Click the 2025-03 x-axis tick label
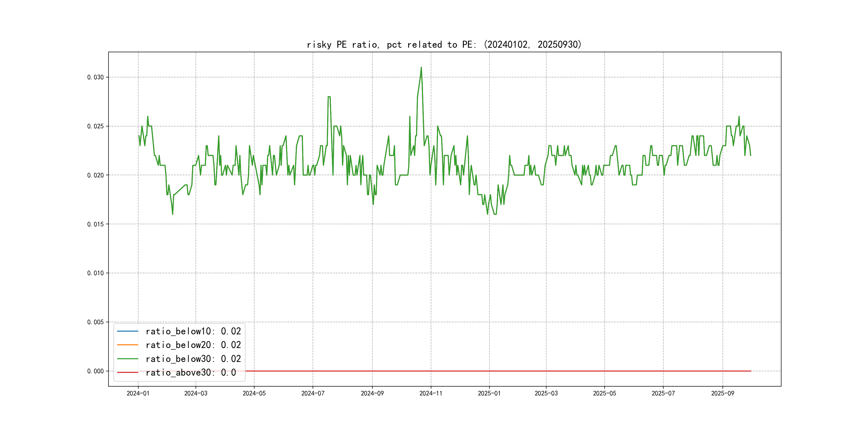Viewport: 868px width, 434px height. click(546, 393)
